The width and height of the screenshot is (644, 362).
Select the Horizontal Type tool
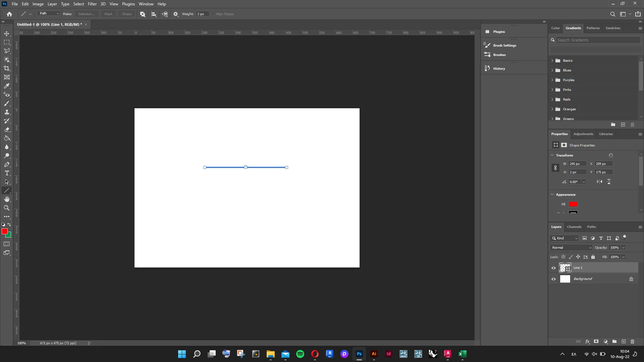tap(7, 173)
